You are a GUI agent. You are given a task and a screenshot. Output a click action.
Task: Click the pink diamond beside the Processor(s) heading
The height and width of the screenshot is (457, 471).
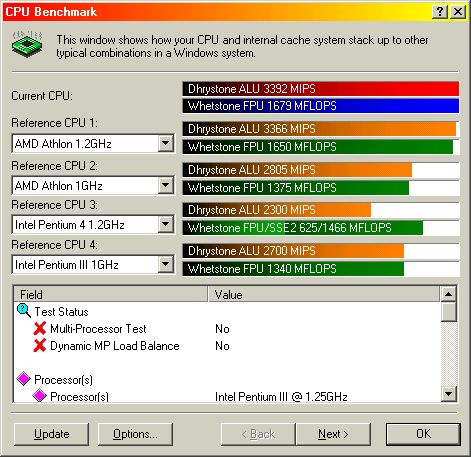(x=24, y=379)
